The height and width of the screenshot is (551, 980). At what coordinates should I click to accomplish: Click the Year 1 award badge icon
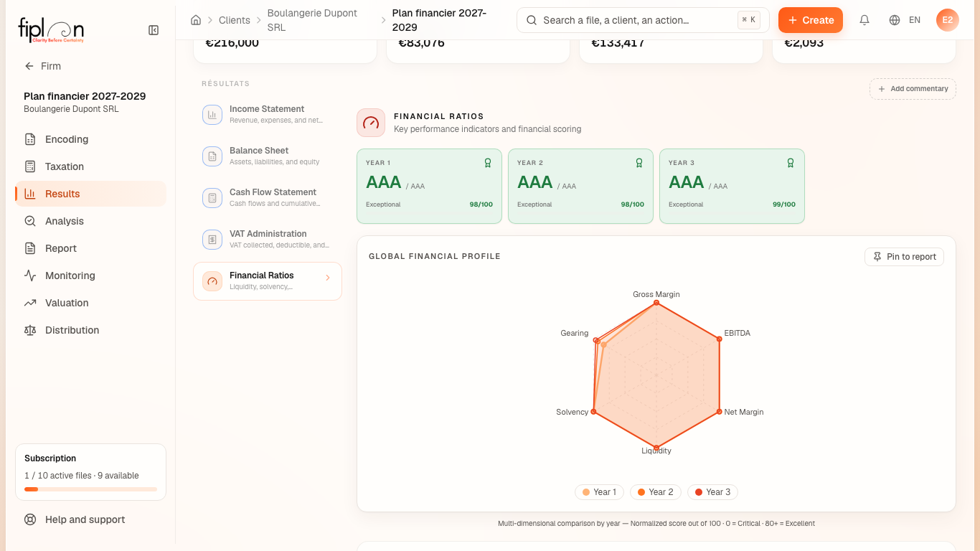[x=488, y=163]
